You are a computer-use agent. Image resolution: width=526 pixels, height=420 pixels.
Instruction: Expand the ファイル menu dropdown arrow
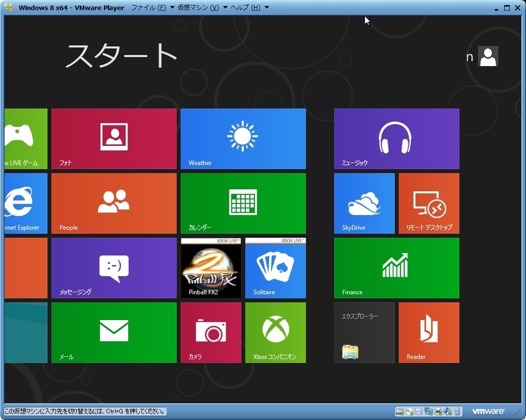[x=172, y=7]
